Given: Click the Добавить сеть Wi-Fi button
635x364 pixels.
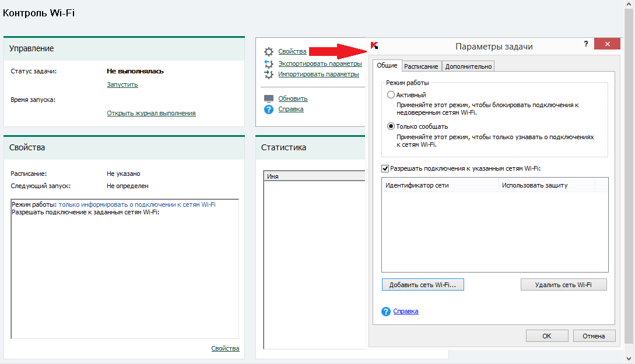Looking at the screenshot, I should pyautogui.click(x=423, y=285).
